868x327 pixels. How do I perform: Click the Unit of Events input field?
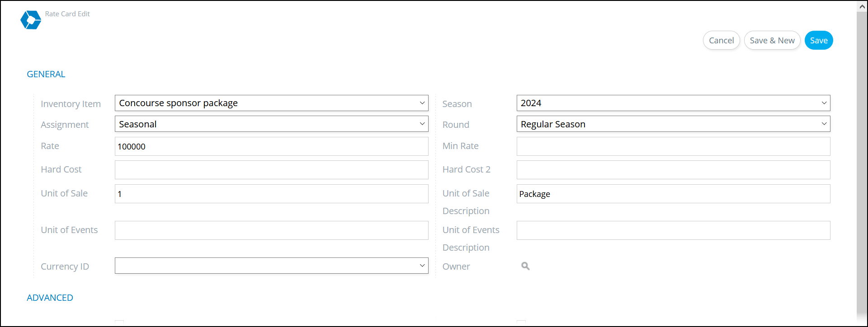(x=271, y=230)
